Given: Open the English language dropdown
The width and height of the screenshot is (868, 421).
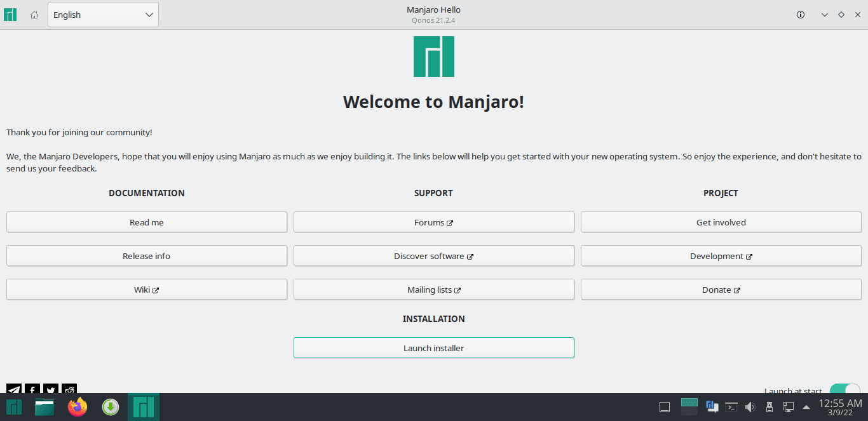Looking at the screenshot, I should point(103,15).
